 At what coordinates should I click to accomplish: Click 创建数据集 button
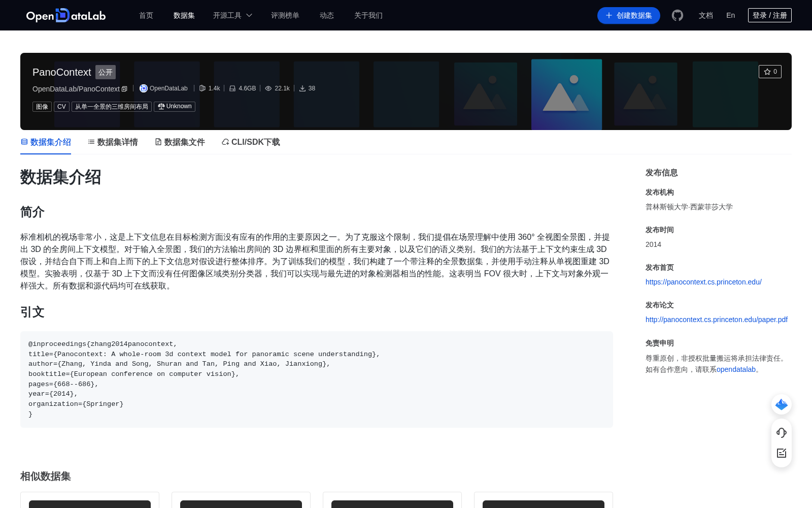click(x=629, y=15)
